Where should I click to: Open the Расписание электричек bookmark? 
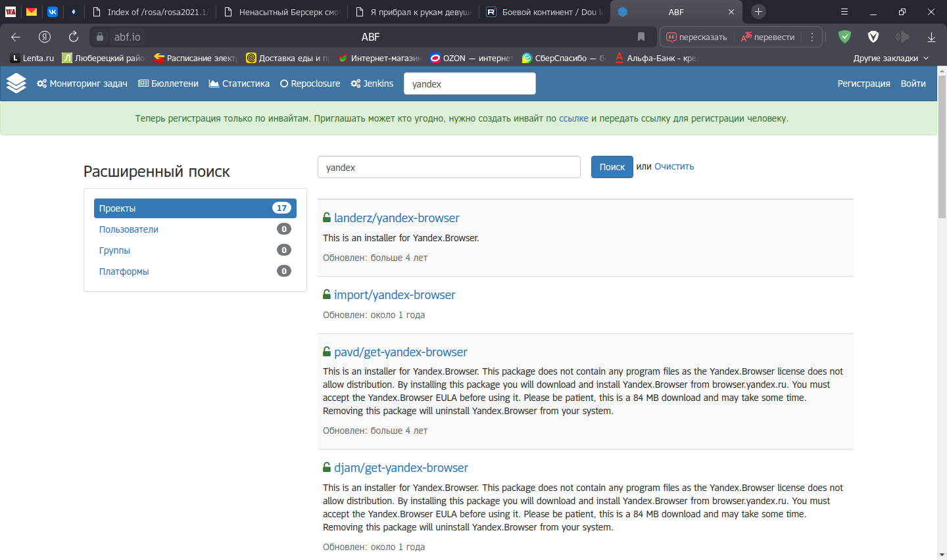(x=195, y=58)
